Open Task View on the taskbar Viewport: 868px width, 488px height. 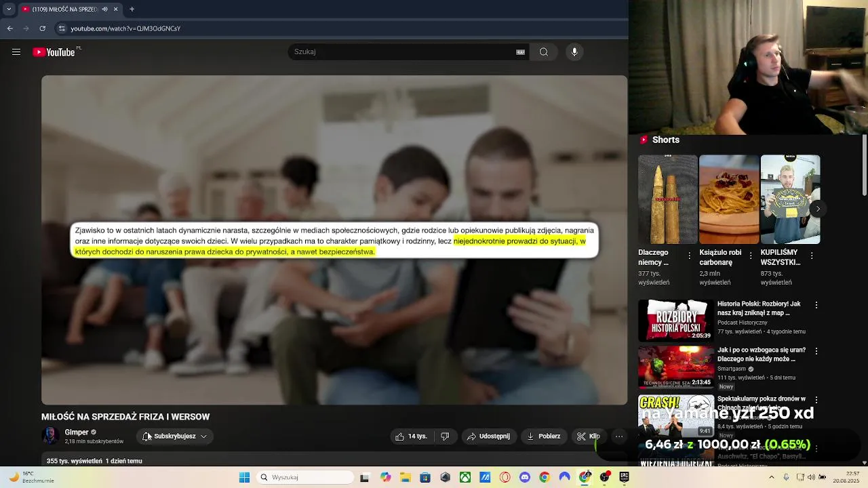364,477
